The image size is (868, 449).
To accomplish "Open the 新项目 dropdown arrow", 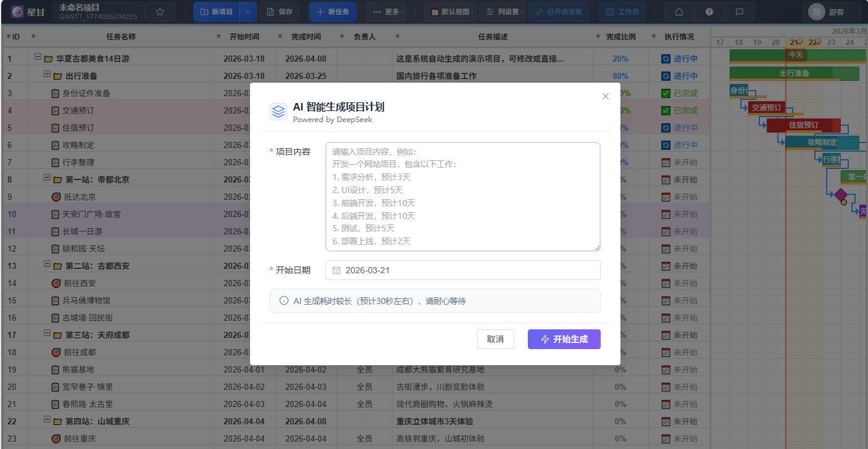I will click(x=249, y=12).
